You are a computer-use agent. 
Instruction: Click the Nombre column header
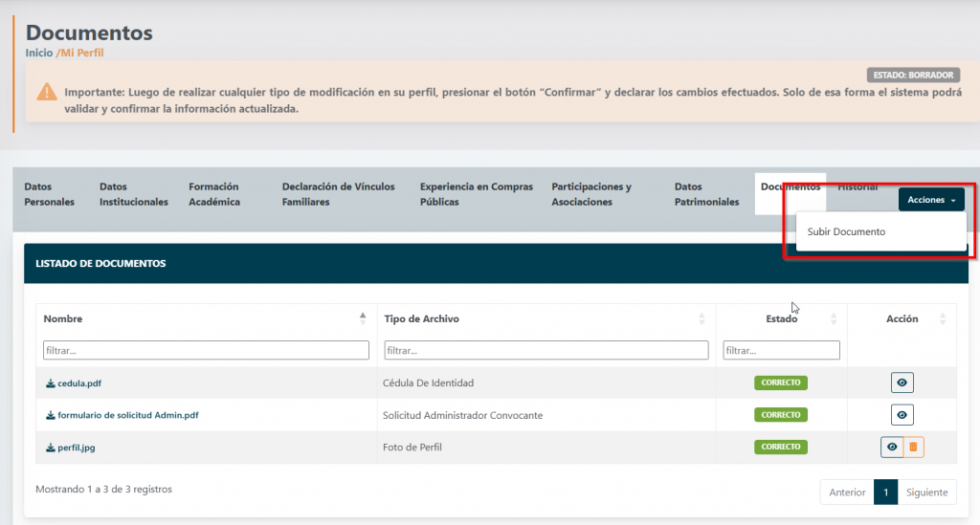click(63, 319)
